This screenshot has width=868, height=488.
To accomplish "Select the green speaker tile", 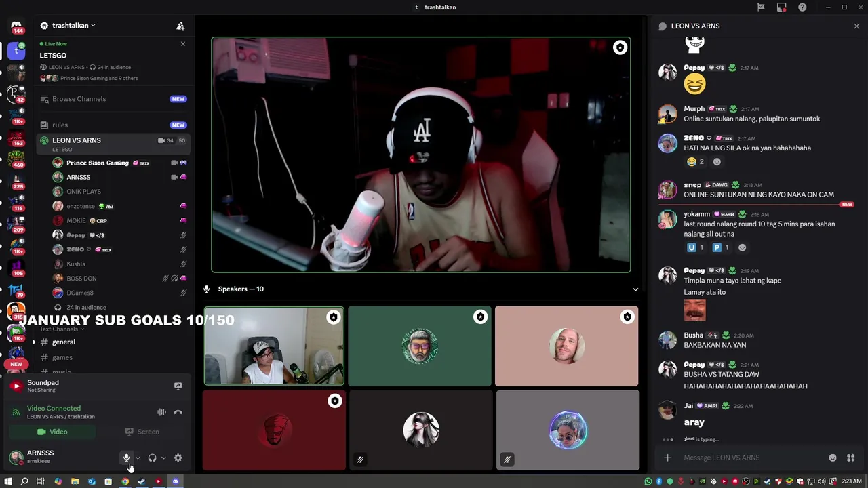I will coord(420,346).
